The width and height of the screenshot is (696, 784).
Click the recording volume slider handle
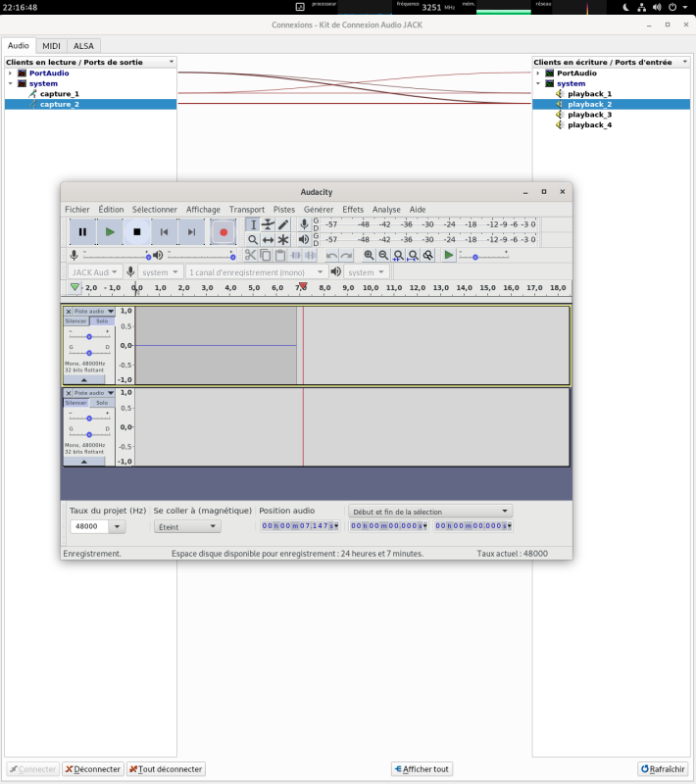148,257
